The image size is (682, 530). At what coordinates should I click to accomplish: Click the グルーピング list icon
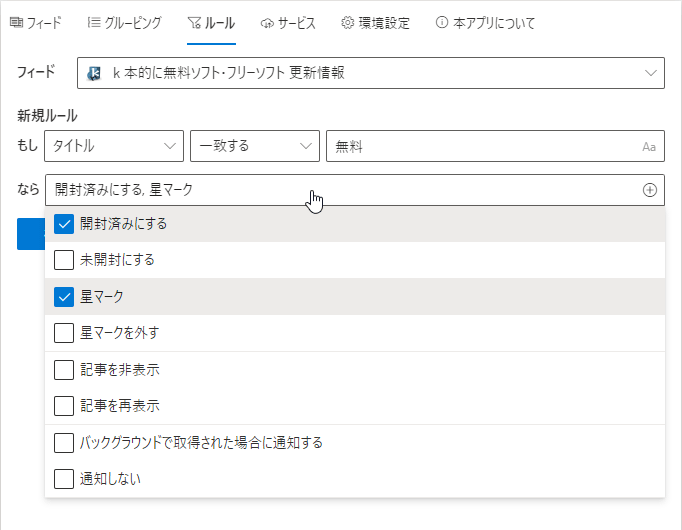[94, 23]
